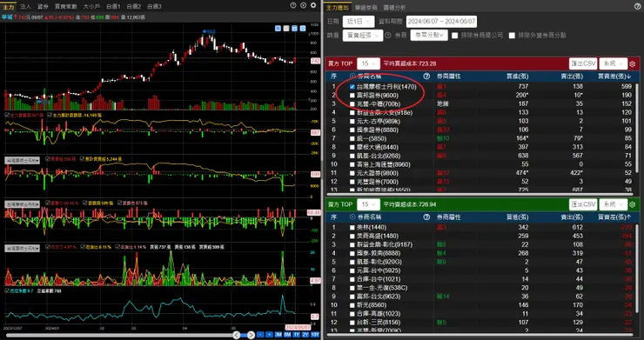Open broker selector dropdown beside 買賣力 indicator
The width and height of the screenshot is (644, 340).
22,204
